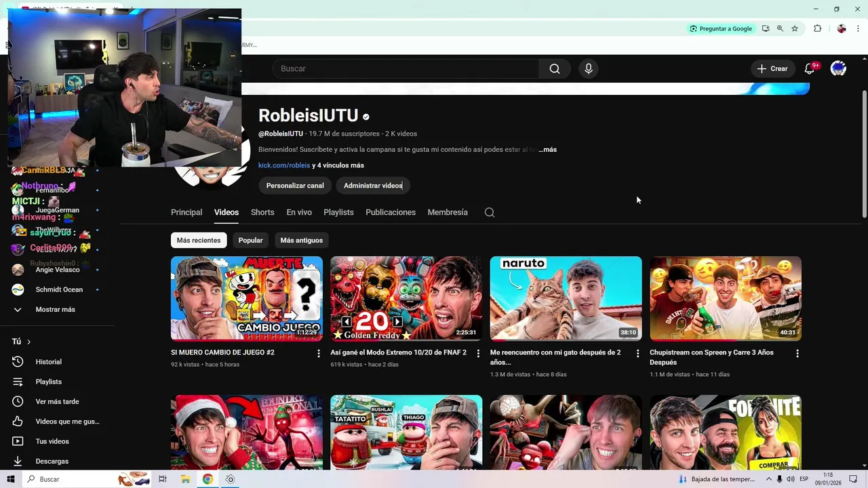Open the Windows notification center icon
The image size is (868, 488).
pyautogui.click(x=853, y=479)
